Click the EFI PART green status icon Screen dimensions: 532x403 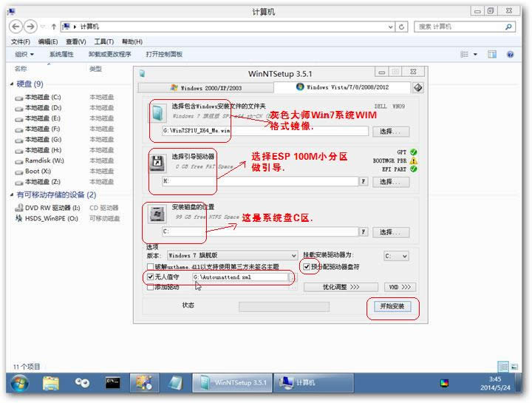tap(413, 169)
